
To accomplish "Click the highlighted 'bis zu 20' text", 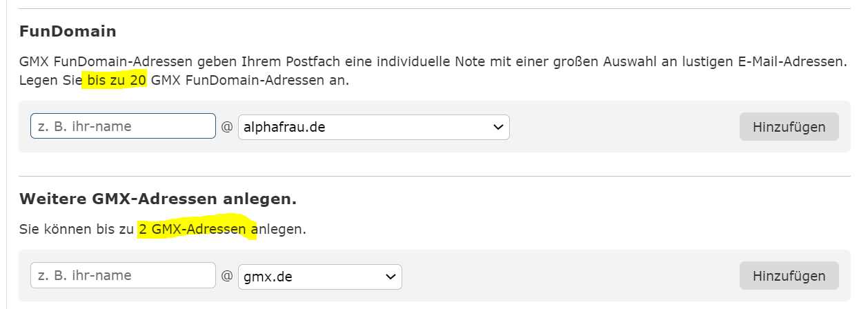I will coord(115,80).
